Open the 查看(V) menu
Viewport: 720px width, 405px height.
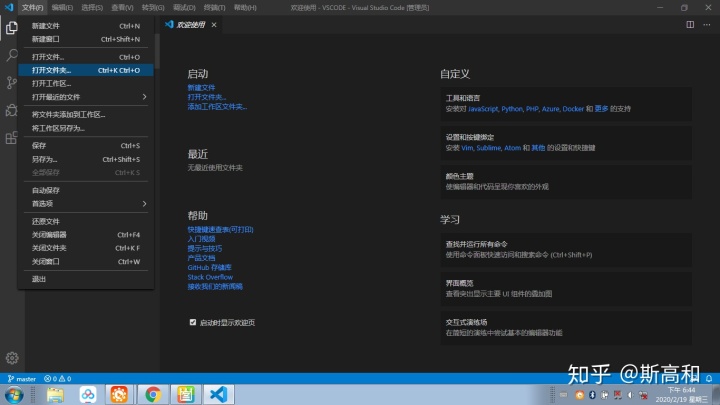[x=122, y=7]
